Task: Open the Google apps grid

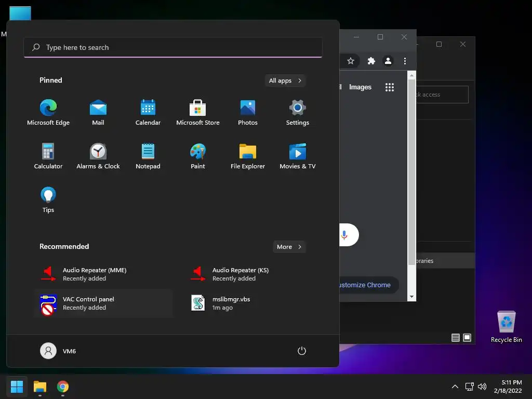Action: (x=390, y=87)
